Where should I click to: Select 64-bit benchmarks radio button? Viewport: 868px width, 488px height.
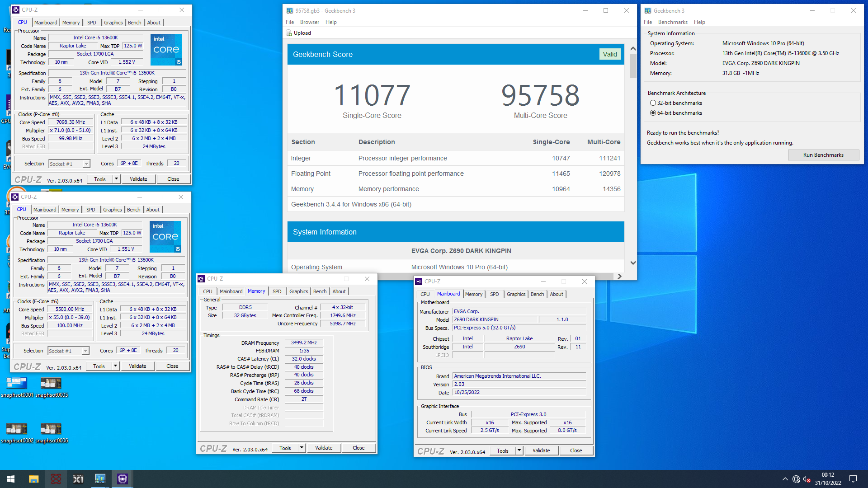click(653, 113)
